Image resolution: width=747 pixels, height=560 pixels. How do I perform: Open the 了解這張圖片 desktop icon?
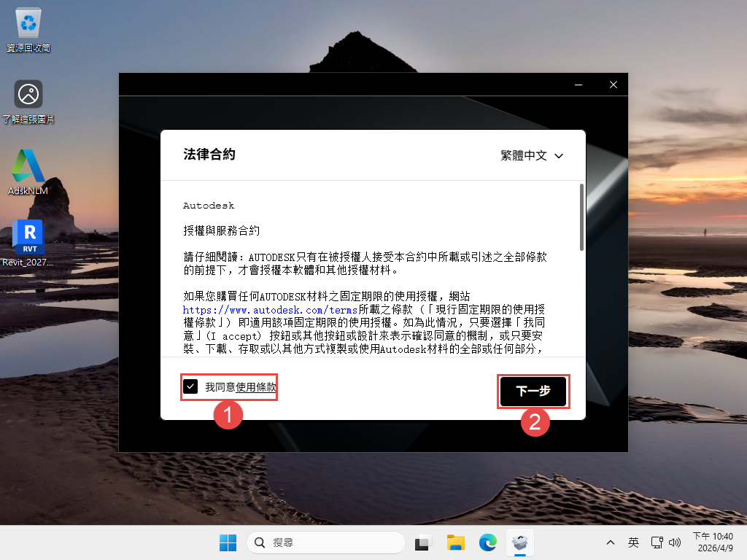pyautogui.click(x=28, y=101)
